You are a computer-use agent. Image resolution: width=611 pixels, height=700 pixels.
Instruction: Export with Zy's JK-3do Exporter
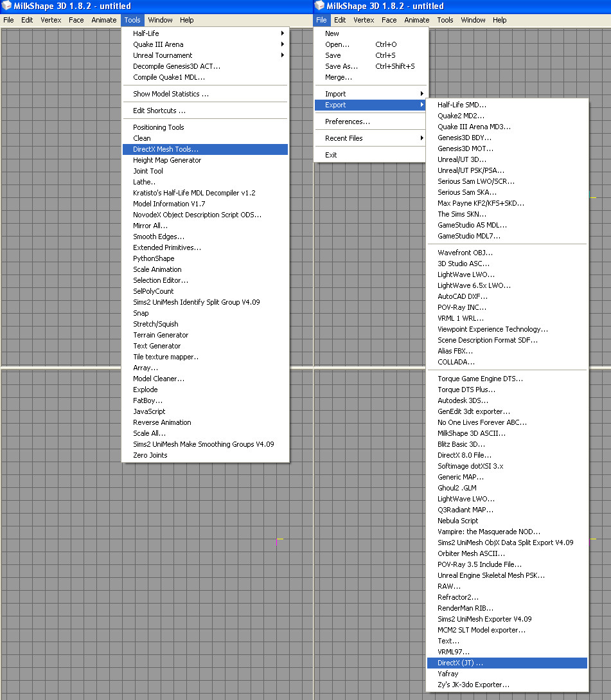pos(506,685)
